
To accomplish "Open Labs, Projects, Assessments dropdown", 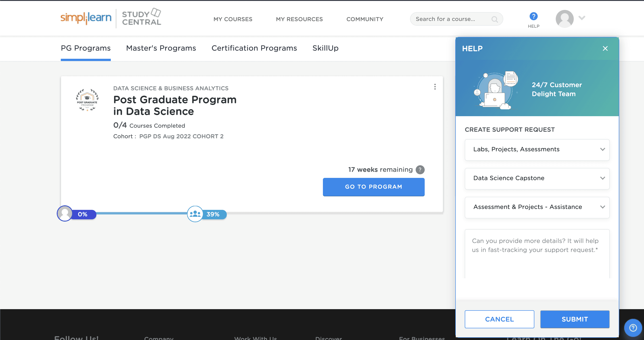I will (537, 150).
